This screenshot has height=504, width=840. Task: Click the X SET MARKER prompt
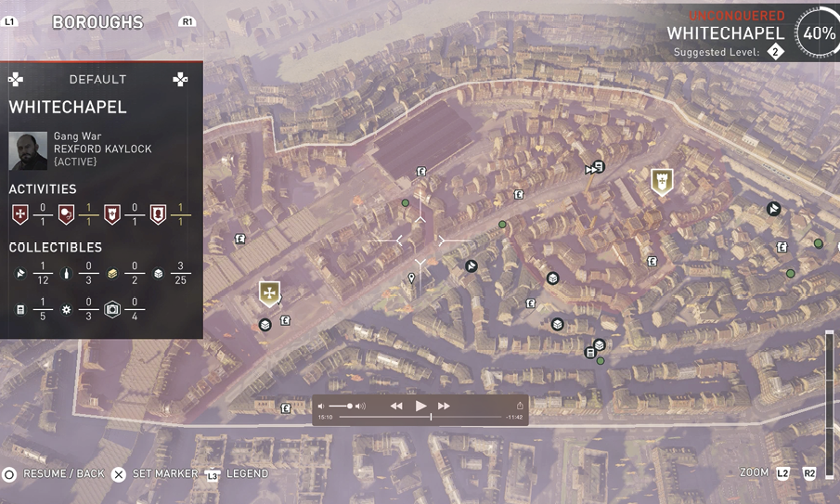pos(155,474)
